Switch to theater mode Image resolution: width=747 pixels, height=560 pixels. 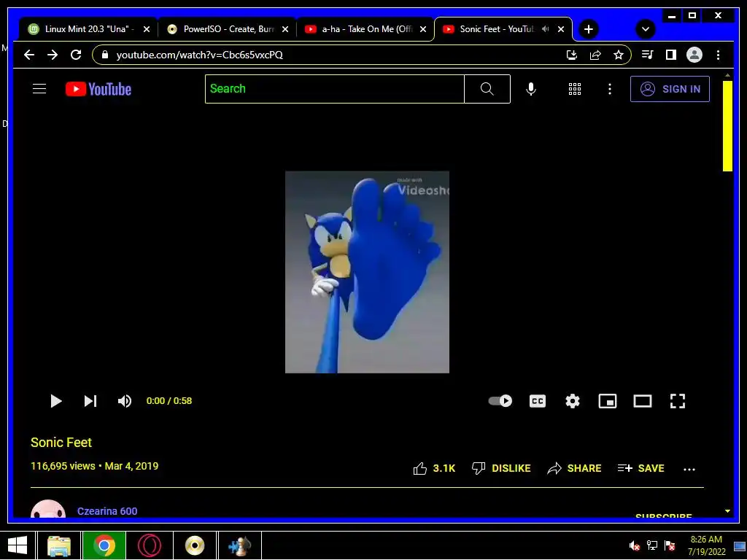click(x=642, y=401)
